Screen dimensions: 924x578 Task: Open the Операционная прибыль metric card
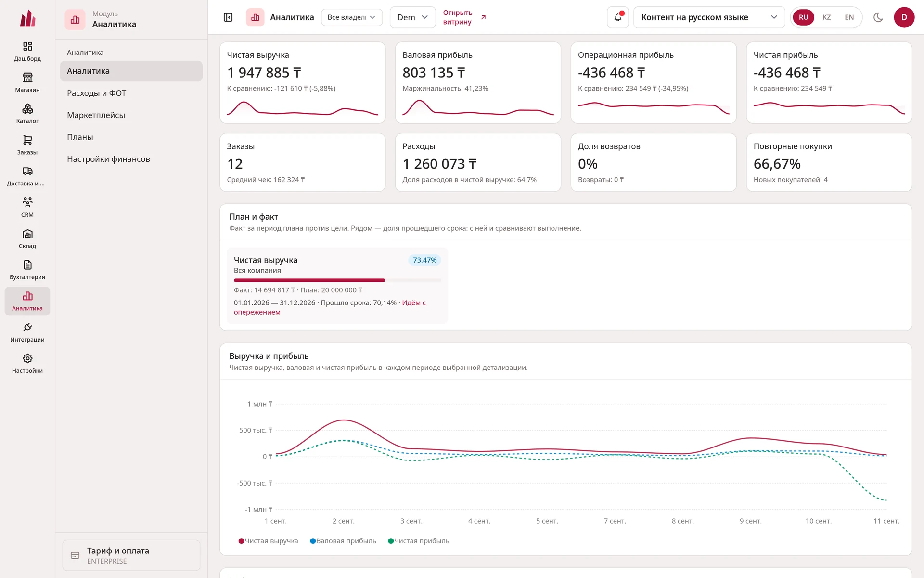point(654,82)
